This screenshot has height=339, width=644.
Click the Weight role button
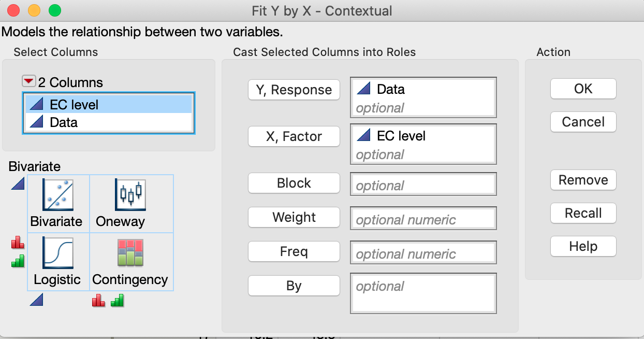294,217
